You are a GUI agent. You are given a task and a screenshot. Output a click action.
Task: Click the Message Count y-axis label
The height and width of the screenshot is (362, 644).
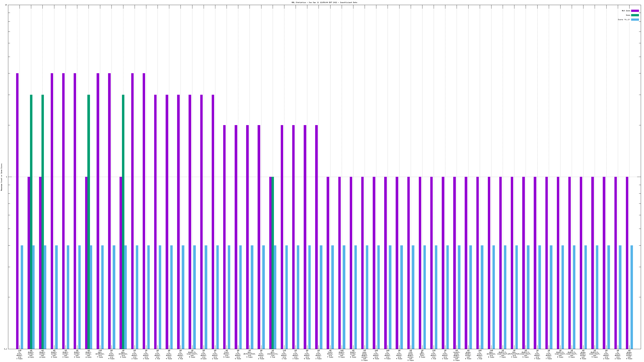pyautogui.click(x=1, y=177)
